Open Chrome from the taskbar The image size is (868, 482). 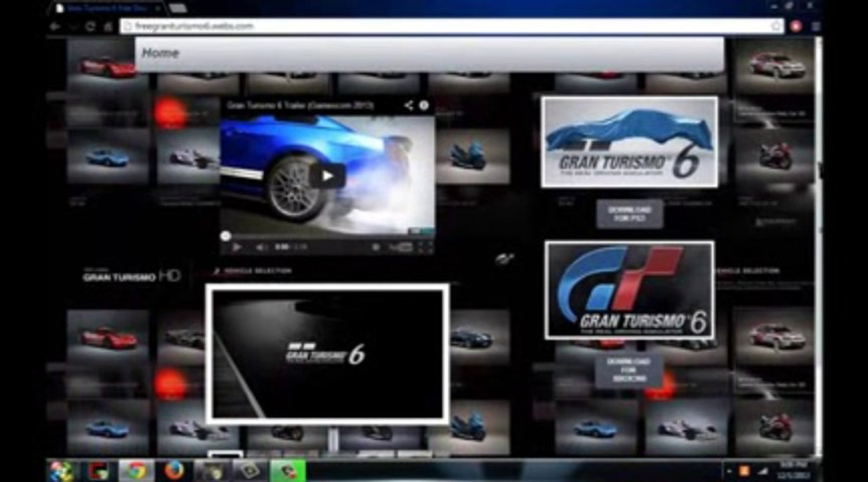tap(137, 471)
